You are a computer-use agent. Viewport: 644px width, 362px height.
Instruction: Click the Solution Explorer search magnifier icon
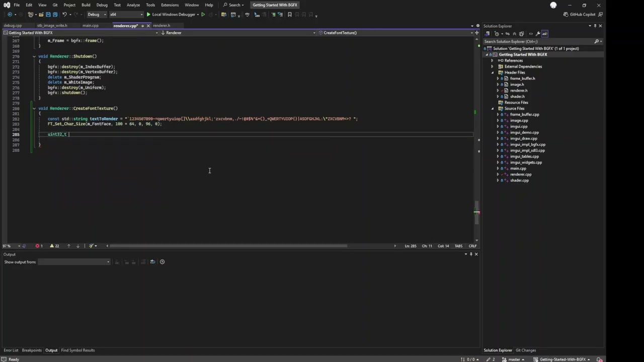(x=597, y=41)
